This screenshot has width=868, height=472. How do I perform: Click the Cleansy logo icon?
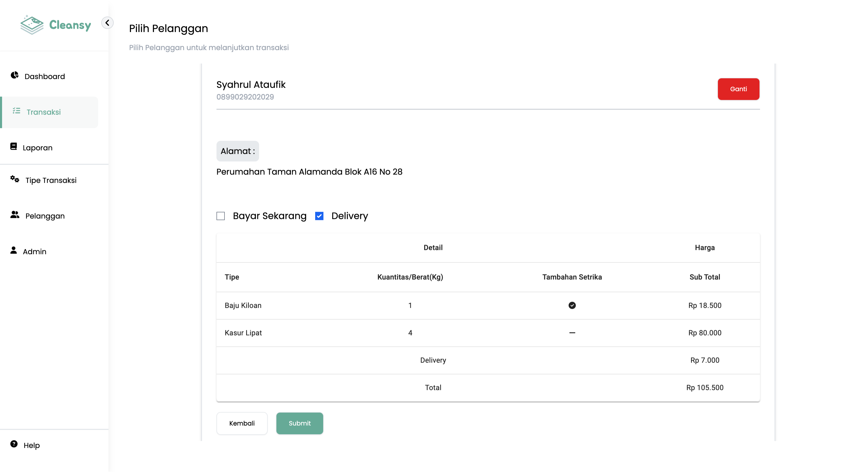[x=32, y=25]
